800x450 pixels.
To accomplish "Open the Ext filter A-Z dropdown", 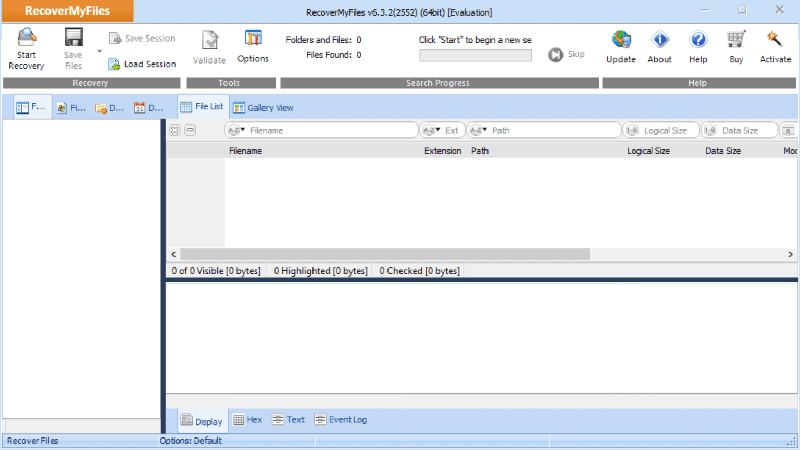I will 431,130.
